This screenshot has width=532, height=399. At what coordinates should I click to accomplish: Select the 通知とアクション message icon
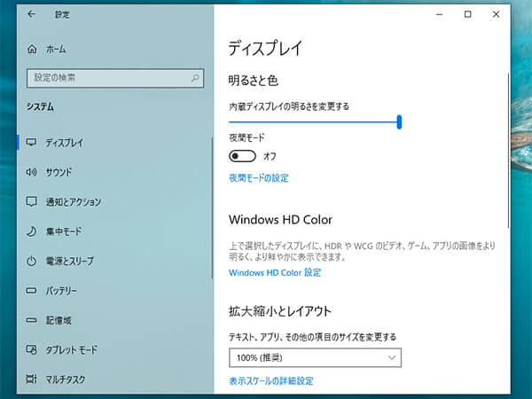tap(31, 201)
